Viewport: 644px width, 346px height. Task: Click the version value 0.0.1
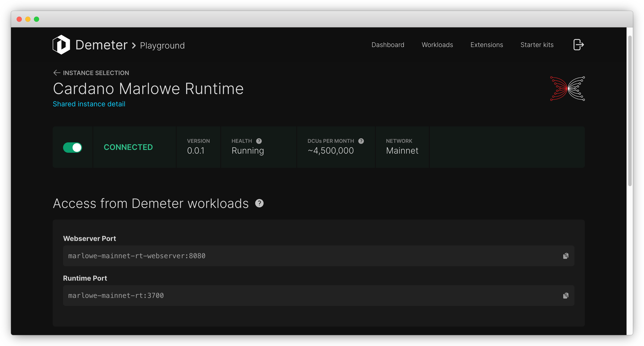[196, 151]
